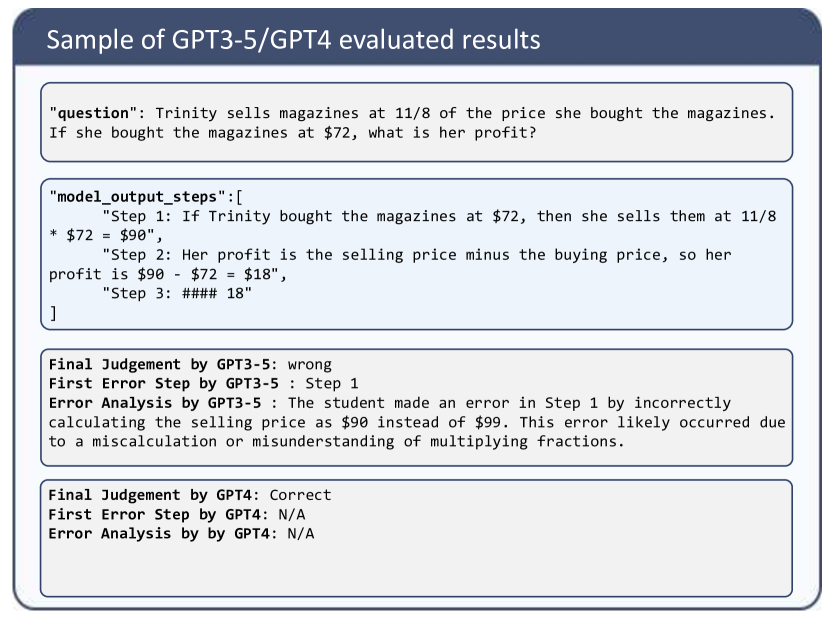Click the Step 1 line of model output
This screenshot has height=623, width=830.
412,225
